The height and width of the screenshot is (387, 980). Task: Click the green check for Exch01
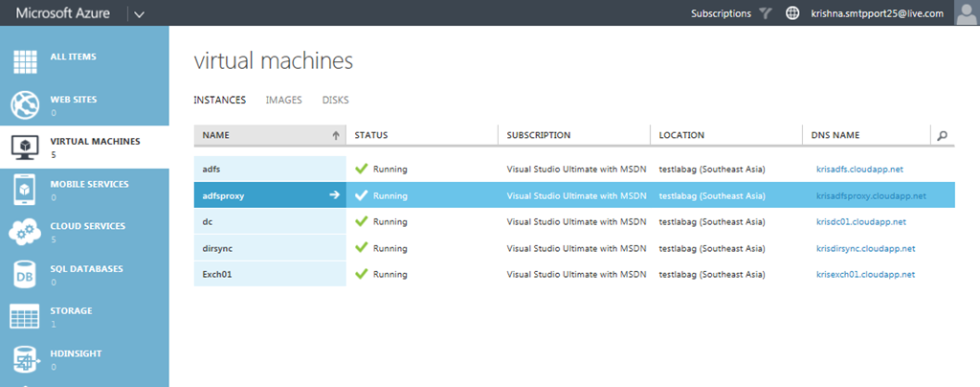point(361,274)
